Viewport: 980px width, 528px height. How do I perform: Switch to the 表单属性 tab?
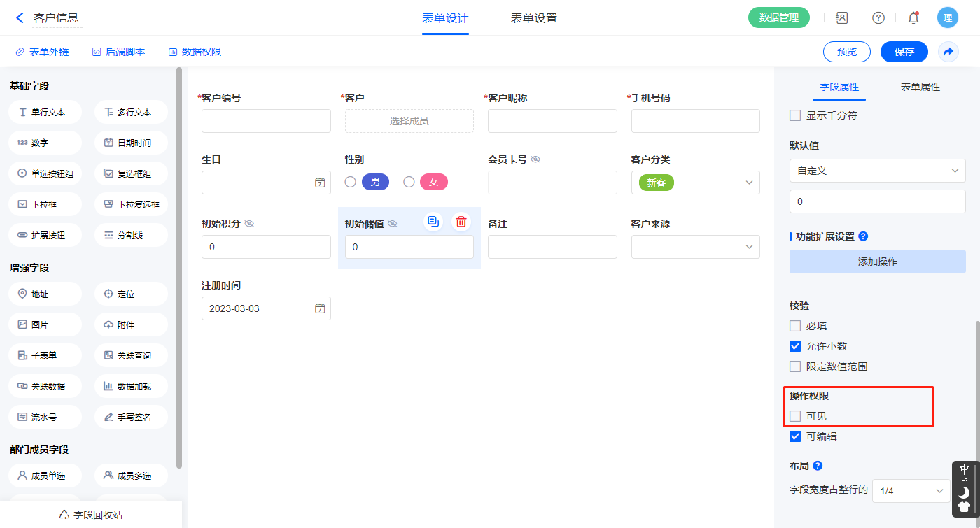920,87
